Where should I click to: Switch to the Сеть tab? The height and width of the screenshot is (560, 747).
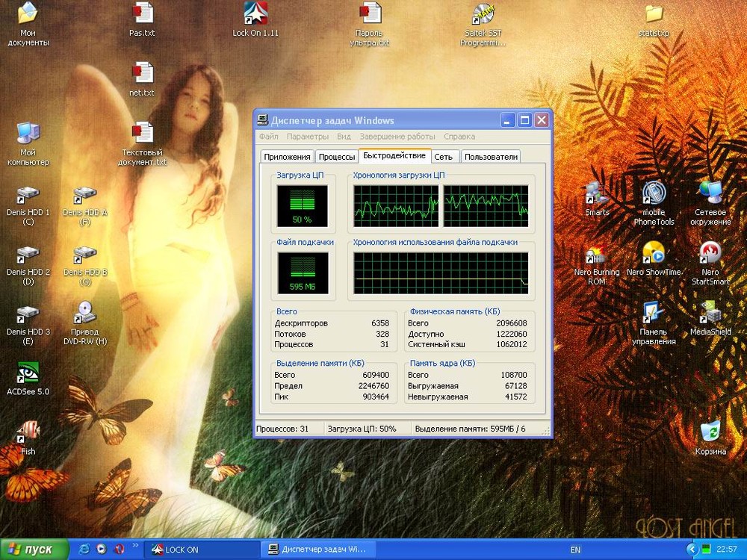[x=443, y=157]
